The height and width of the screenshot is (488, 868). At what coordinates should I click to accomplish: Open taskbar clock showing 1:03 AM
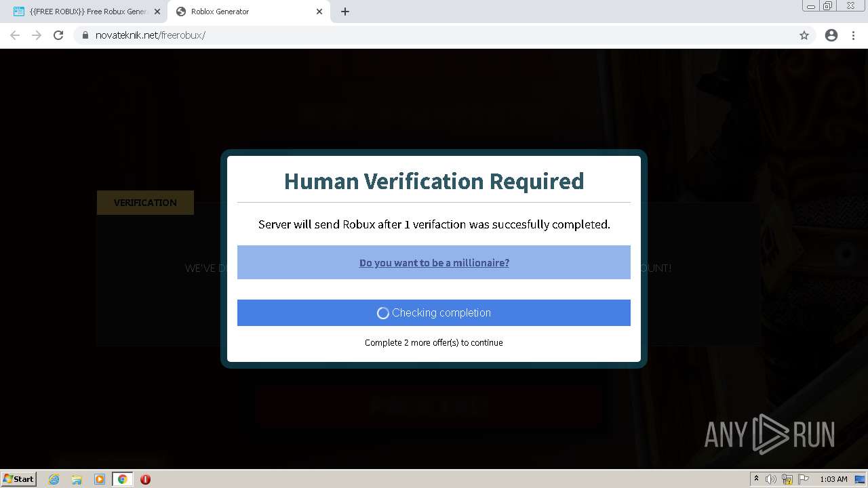click(833, 479)
